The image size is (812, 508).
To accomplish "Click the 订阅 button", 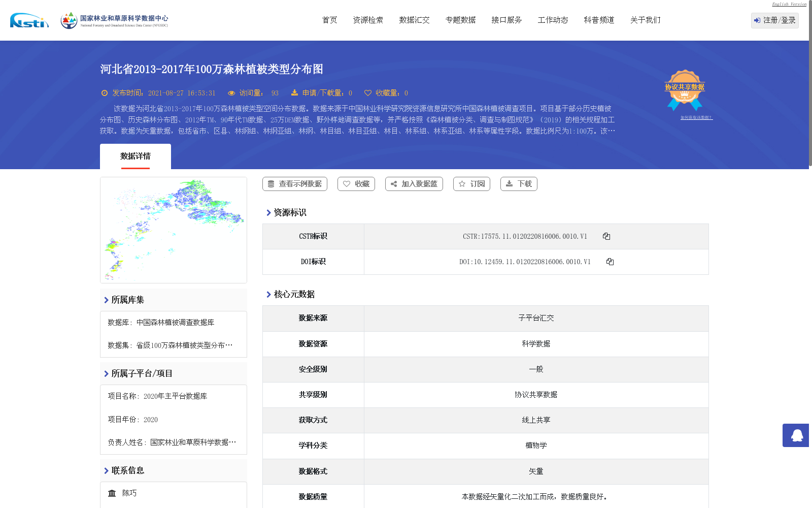I will tap(472, 184).
